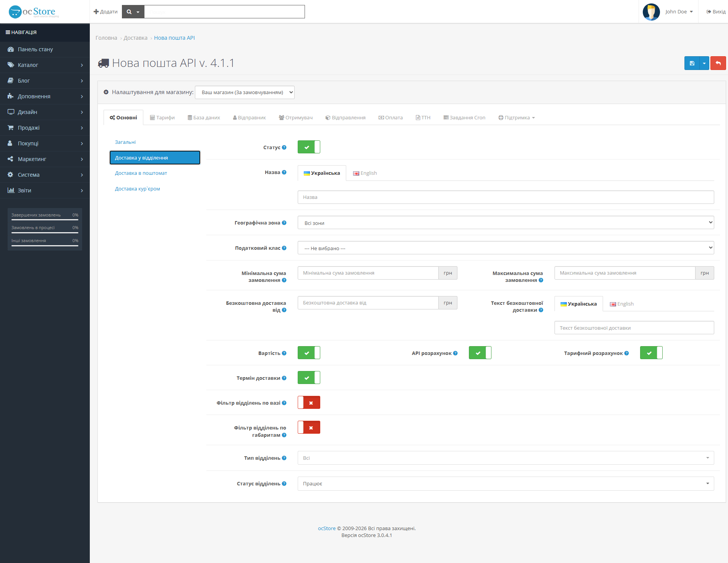Toggle the Статус switch
The image size is (728, 563).
point(309,147)
